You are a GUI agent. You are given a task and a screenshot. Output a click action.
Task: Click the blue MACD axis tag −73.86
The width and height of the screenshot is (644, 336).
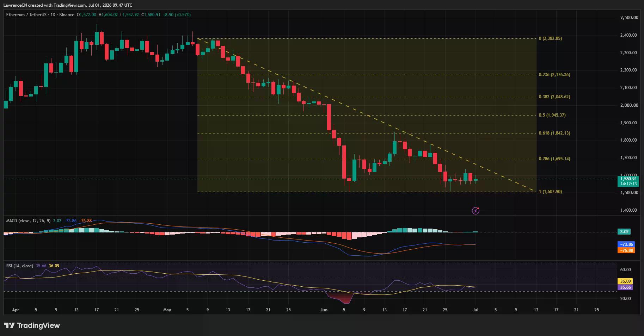pyautogui.click(x=626, y=244)
